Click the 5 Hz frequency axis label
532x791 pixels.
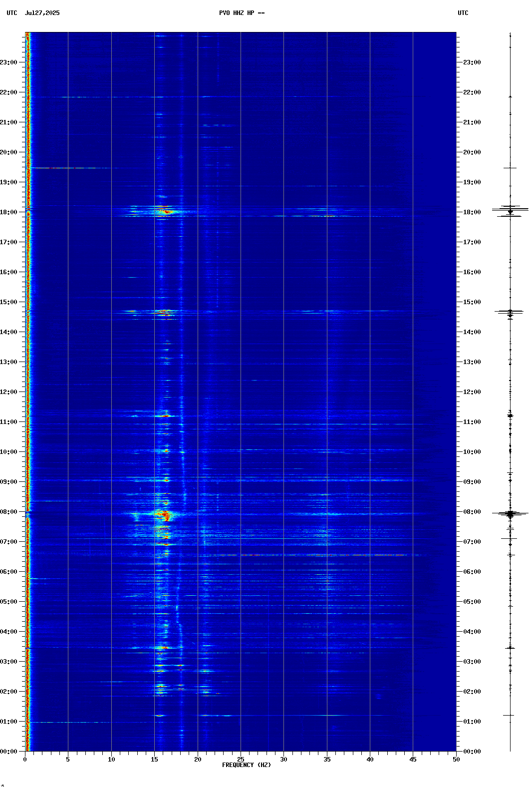(68, 760)
